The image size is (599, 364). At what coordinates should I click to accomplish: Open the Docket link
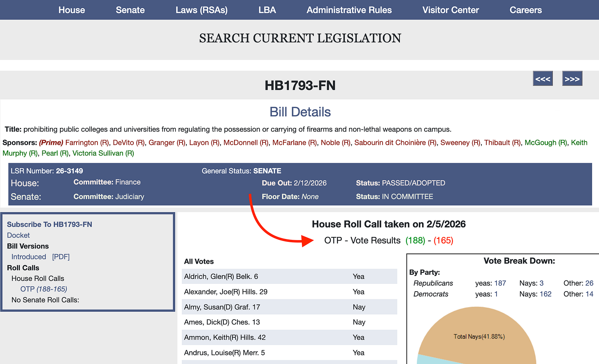click(19, 235)
